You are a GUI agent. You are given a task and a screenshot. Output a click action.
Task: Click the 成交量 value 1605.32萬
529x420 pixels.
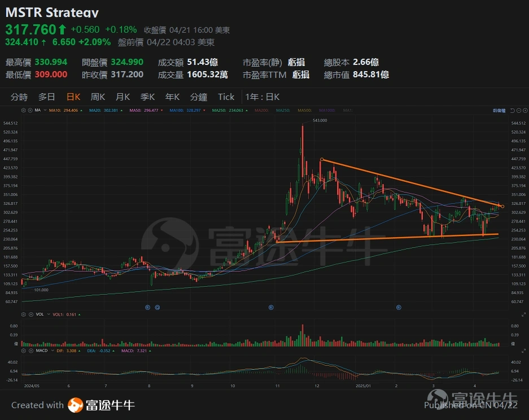pos(208,75)
